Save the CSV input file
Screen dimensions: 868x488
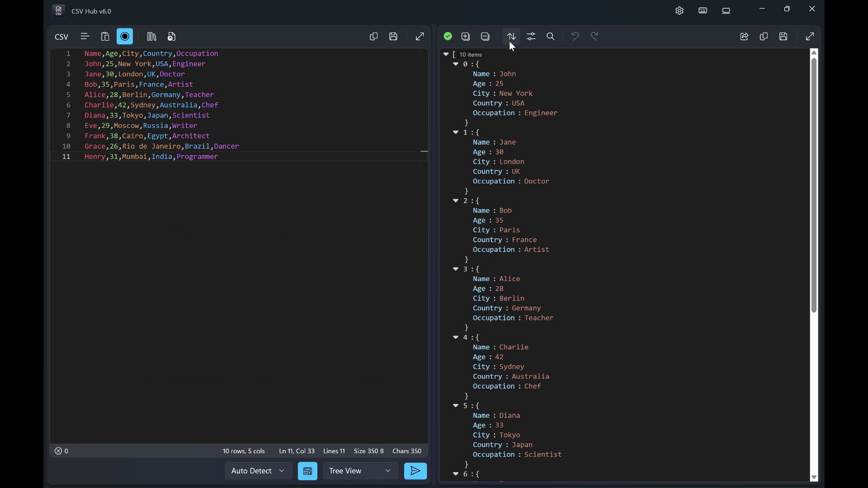point(394,37)
